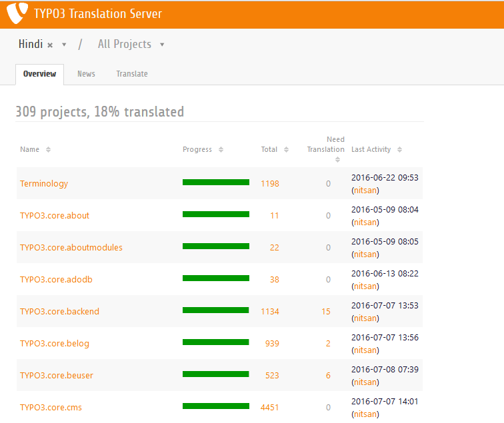Image resolution: width=504 pixels, height=423 pixels.
Task: Click the TYPO3.core.about progress bar
Action: tap(216, 214)
